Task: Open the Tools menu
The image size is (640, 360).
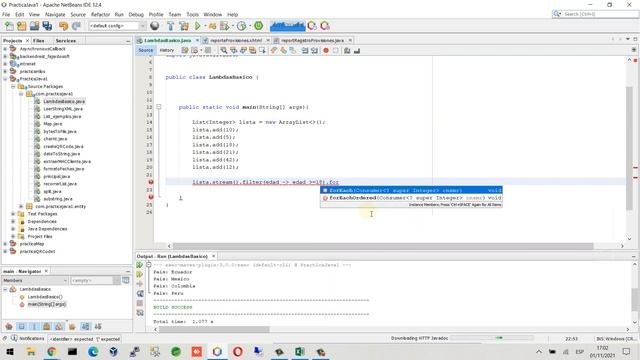Action: coord(192,14)
